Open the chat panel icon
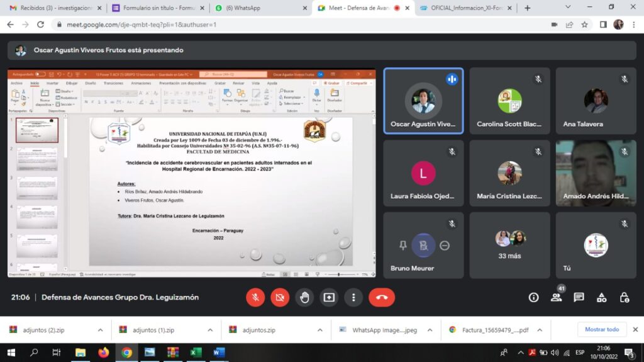Image resolution: width=644 pixels, height=362 pixels. point(579,297)
